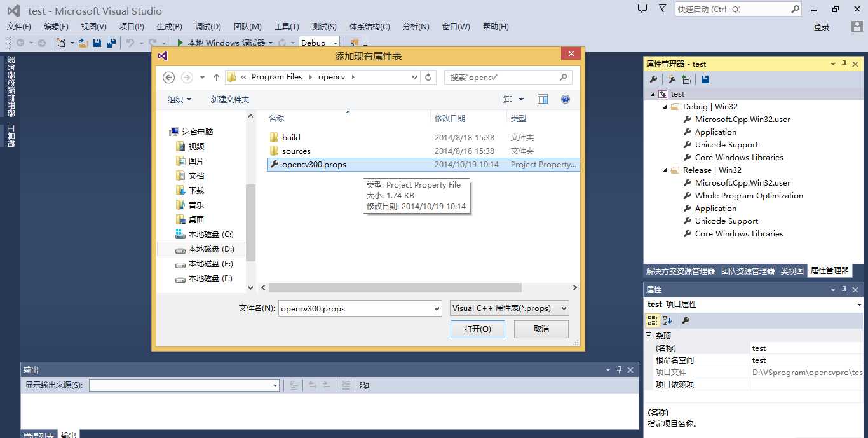Click Save icon in main VS toolbar
This screenshot has height=438, width=868.
click(x=97, y=43)
